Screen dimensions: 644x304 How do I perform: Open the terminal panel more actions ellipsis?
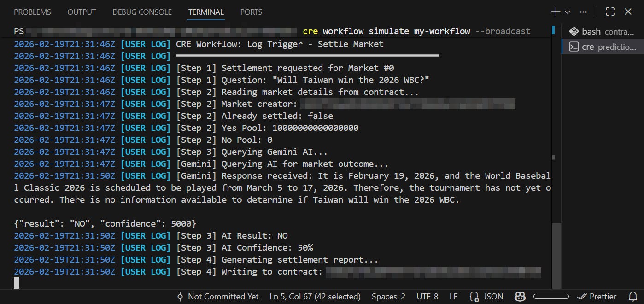pos(583,12)
